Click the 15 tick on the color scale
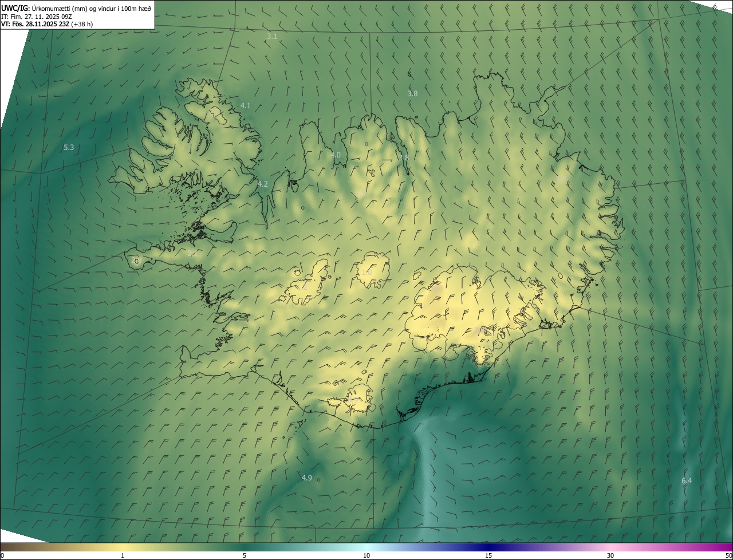The width and height of the screenshot is (733, 560). (488, 555)
